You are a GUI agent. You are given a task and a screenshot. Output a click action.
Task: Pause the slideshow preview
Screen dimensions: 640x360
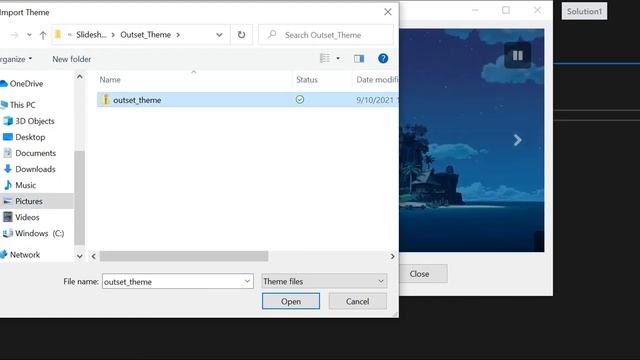point(518,55)
